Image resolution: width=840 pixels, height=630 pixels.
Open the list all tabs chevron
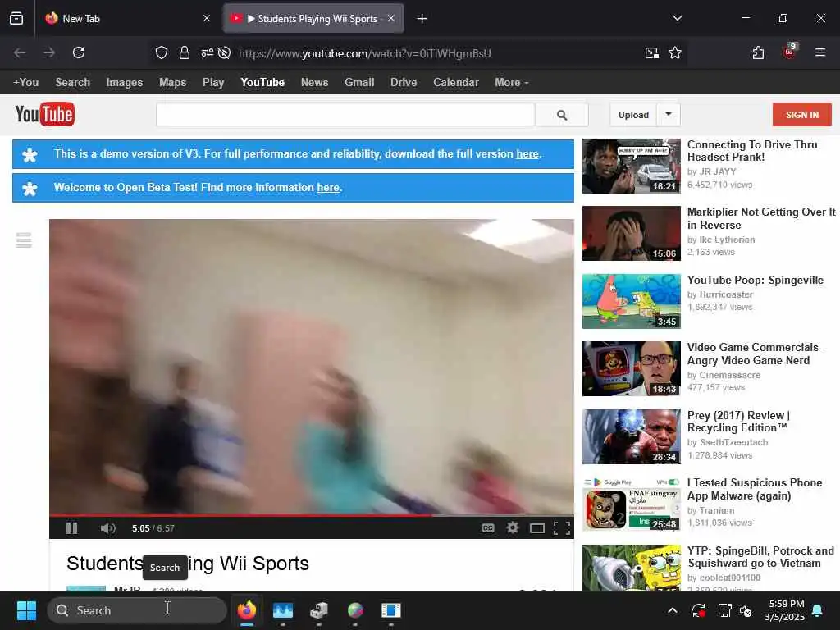tap(678, 18)
